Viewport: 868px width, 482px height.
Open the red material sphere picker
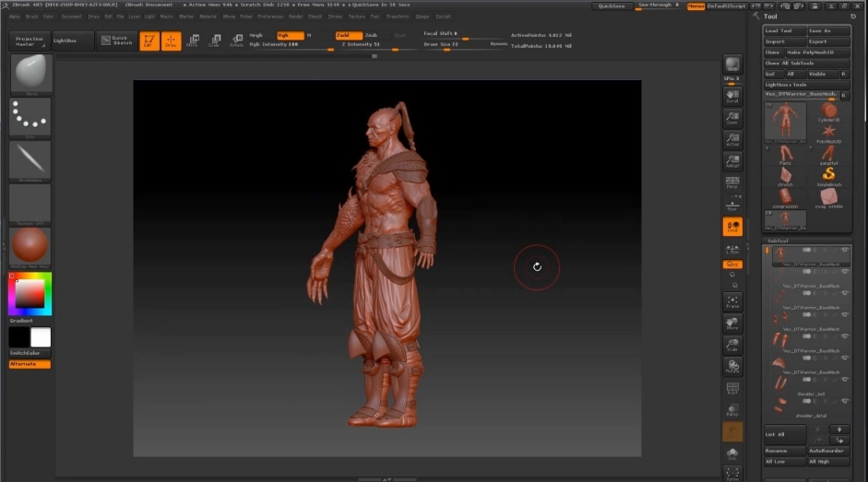pyautogui.click(x=30, y=246)
